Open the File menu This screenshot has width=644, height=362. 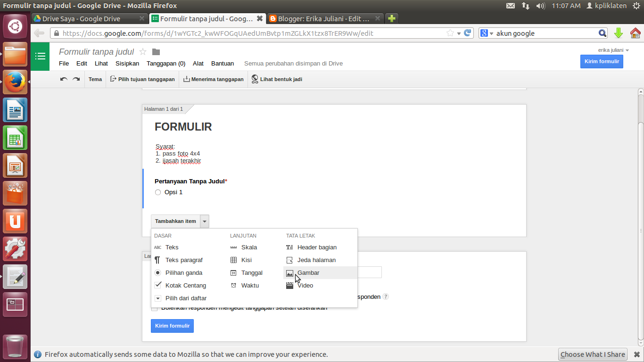(64, 63)
